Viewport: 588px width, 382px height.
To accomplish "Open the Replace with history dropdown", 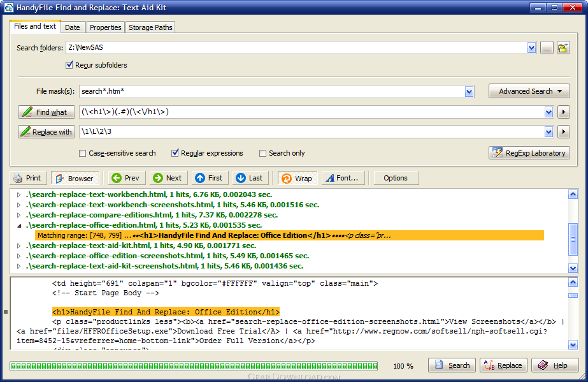I will 549,132.
